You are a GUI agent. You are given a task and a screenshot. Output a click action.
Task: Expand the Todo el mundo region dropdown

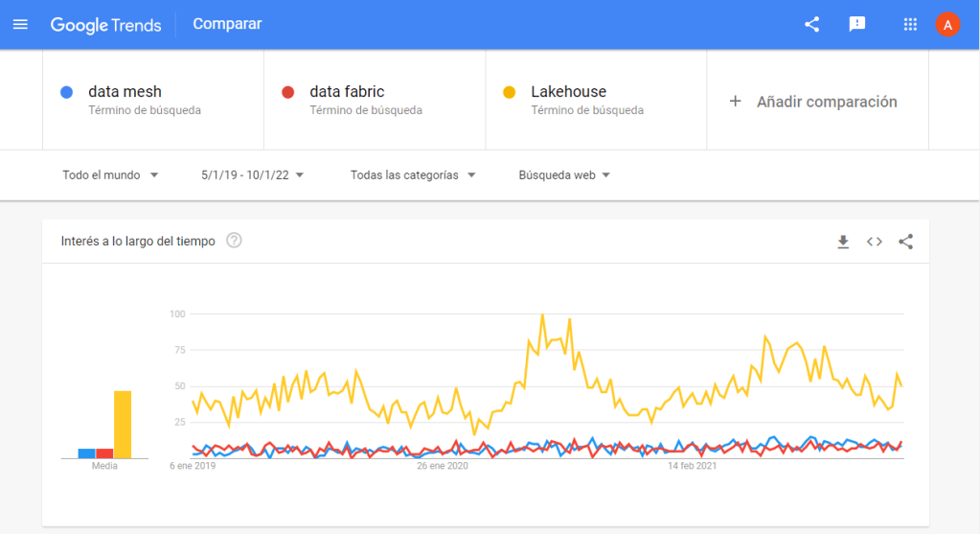tap(110, 175)
